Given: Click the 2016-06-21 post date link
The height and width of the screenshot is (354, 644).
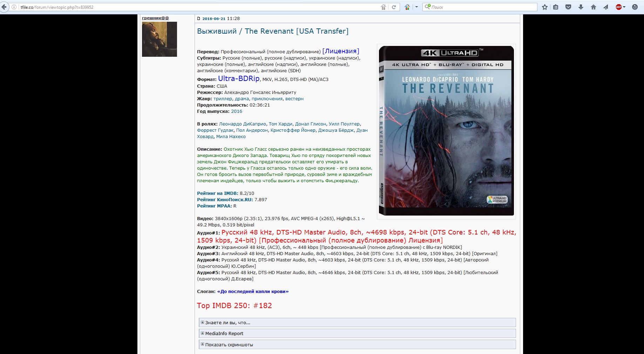Looking at the screenshot, I should [213, 19].
